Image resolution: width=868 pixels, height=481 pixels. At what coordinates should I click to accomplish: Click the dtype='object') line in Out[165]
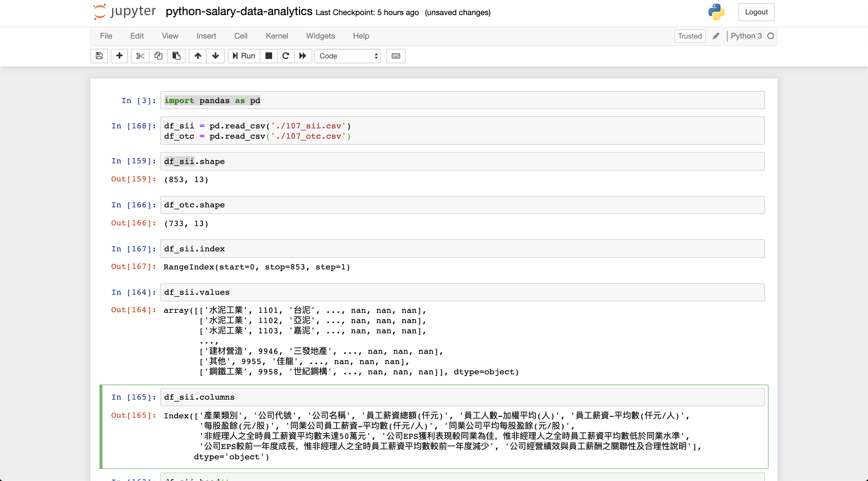point(231,457)
